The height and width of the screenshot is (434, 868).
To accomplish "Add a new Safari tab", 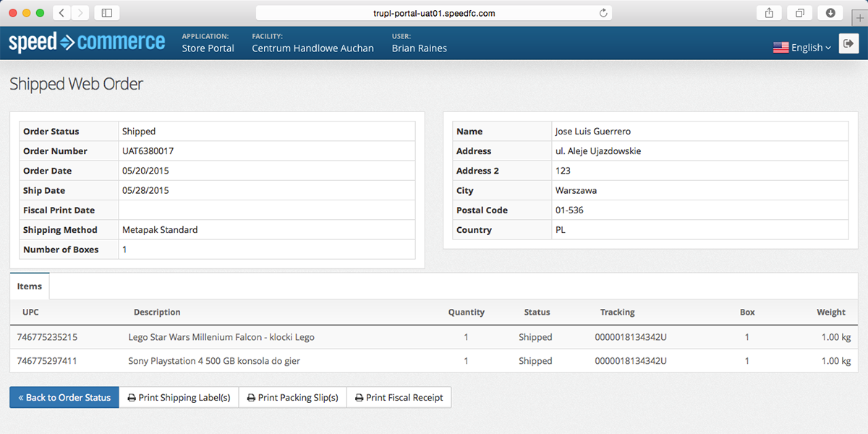I will click(860, 18).
